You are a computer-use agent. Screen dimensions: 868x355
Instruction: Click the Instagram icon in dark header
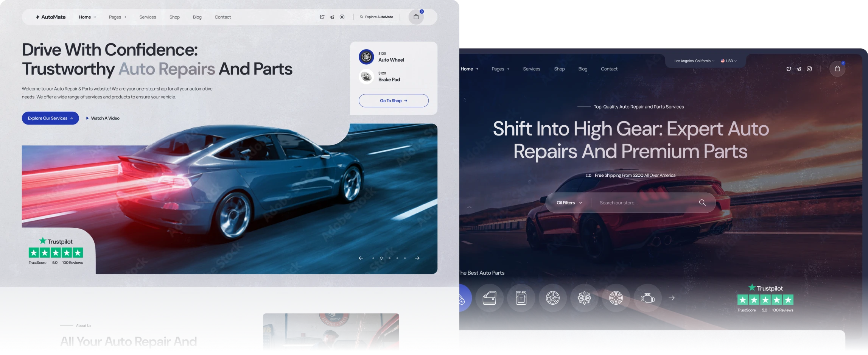point(809,69)
